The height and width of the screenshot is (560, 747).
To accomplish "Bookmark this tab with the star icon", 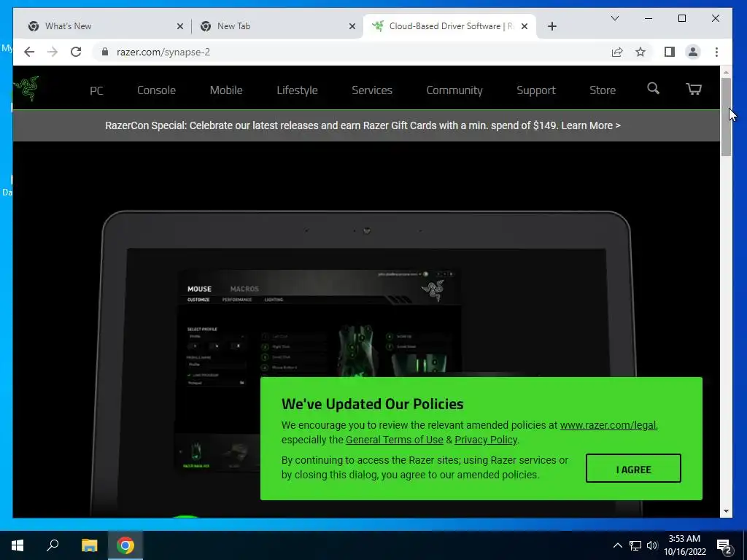I will pos(640,52).
